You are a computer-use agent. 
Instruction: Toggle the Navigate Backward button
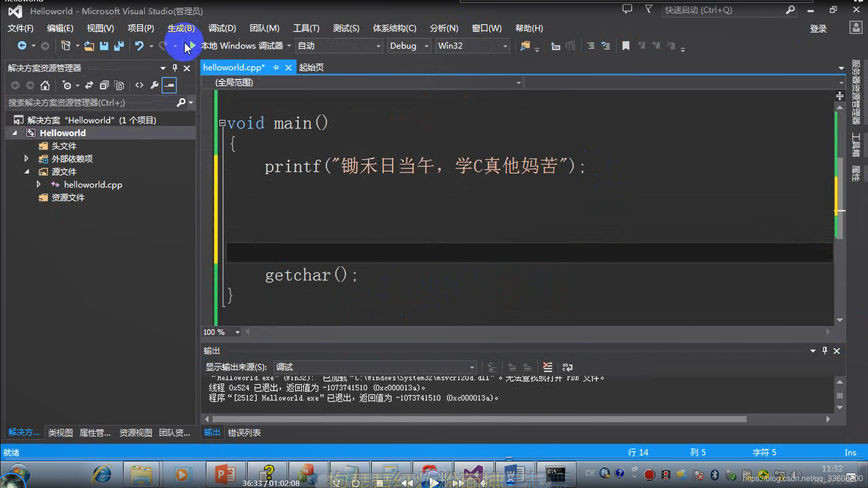point(22,45)
